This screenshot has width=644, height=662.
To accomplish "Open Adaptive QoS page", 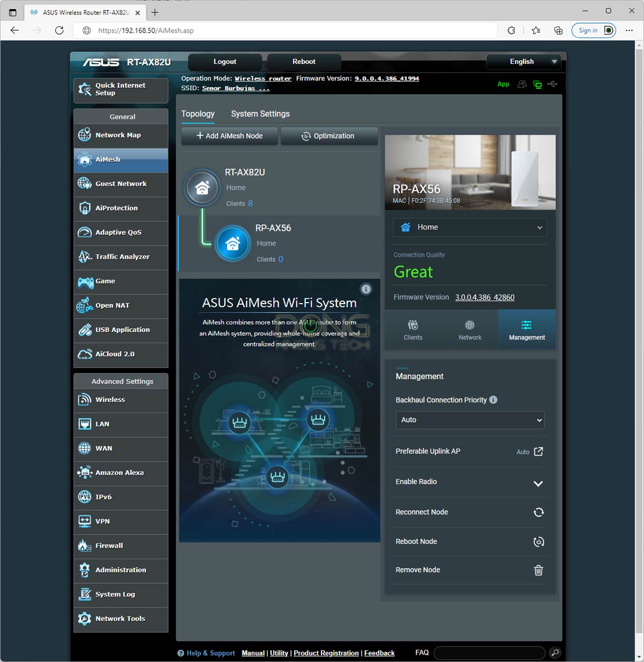I will click(121, 232).
